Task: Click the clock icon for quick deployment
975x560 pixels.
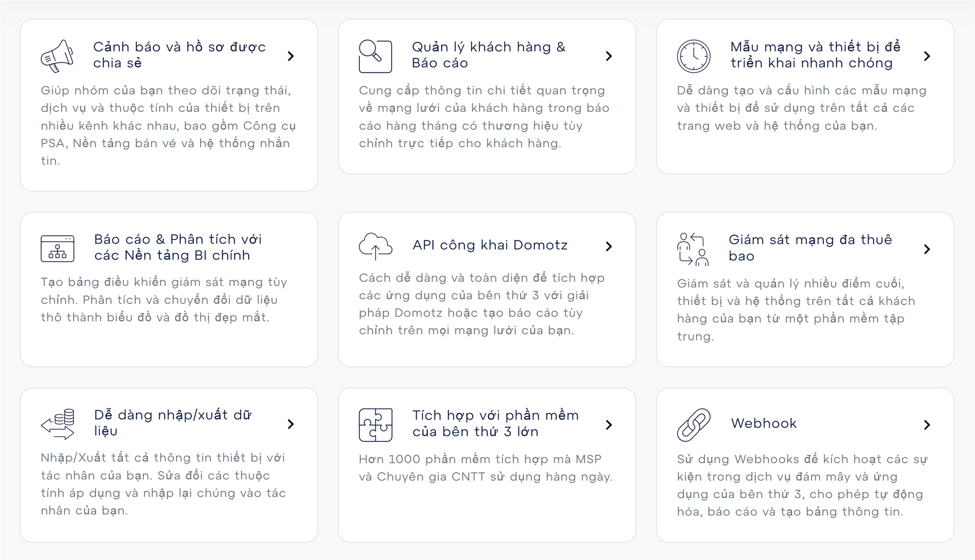Action: [x=694, y=56]
